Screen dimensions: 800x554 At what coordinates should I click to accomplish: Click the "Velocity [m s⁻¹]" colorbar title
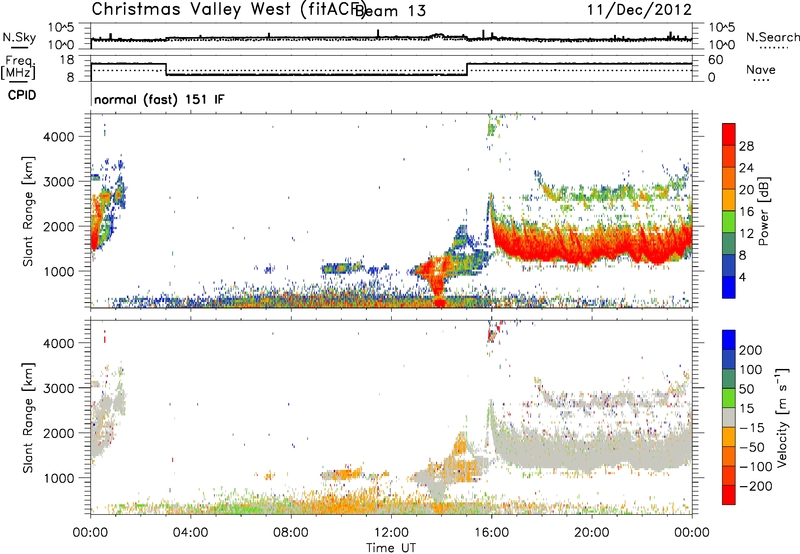point(782,417)
